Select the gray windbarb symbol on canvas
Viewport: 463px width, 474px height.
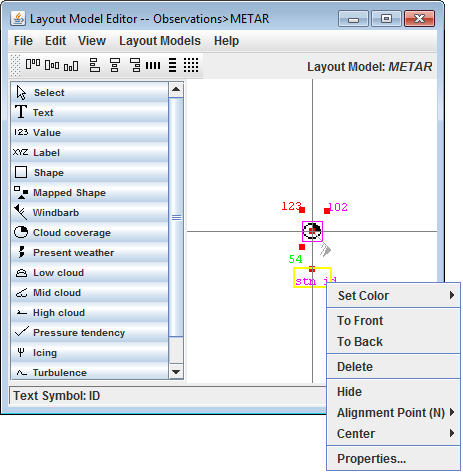[x=325, y=249]
